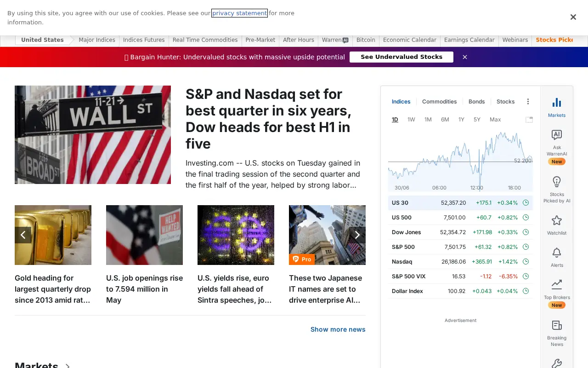The image size is (588, 368).
Task: Select the 1Y chart range
Action: tap(461, 120)
